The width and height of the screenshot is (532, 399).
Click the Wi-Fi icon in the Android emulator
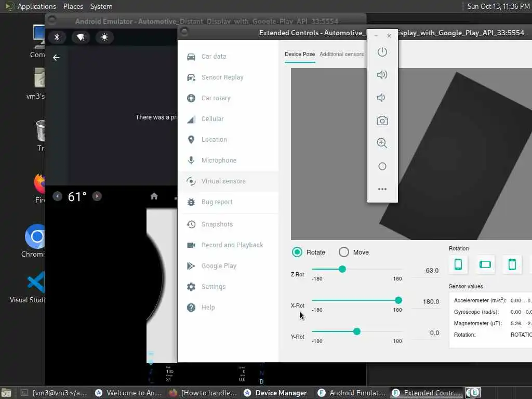pos(81,37)
